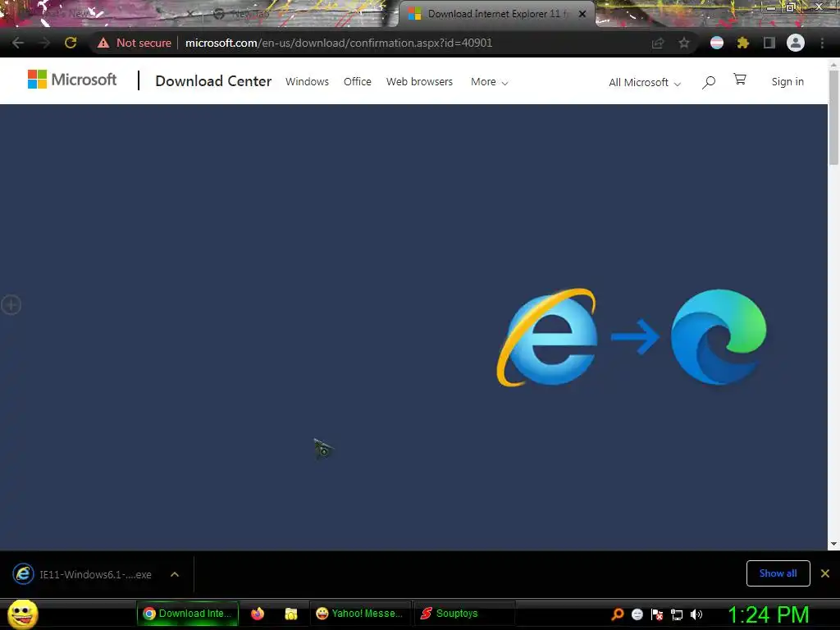Image resolution: width=840 pixels, height=630 pixels.
Task: Switch to Yahoo! Messenger taskbar button
Action: [x=361, y=614]
